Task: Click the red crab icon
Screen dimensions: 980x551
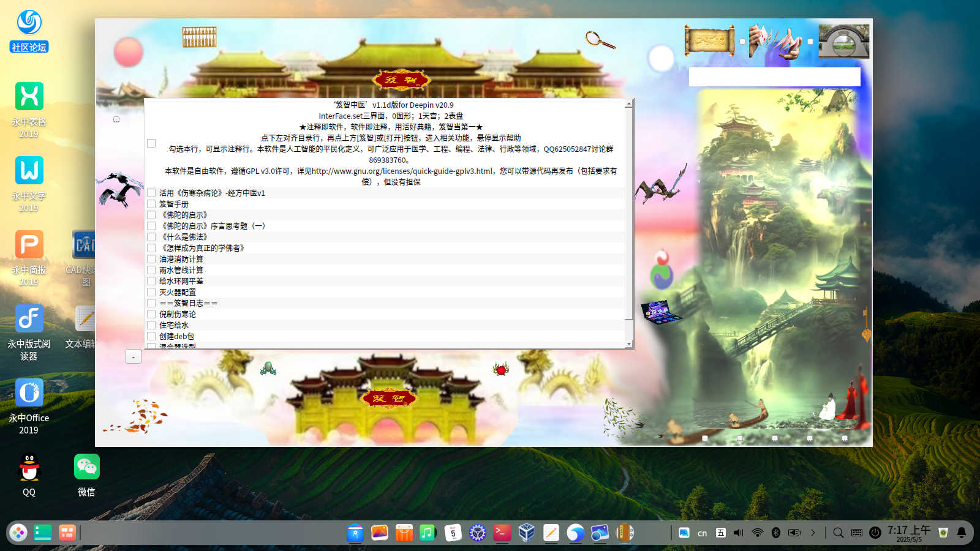Action: click(x=501, y=369)
